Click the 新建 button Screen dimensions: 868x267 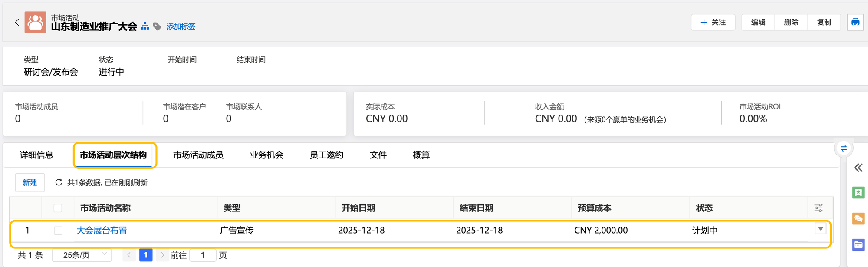click(x=30, y=183)
